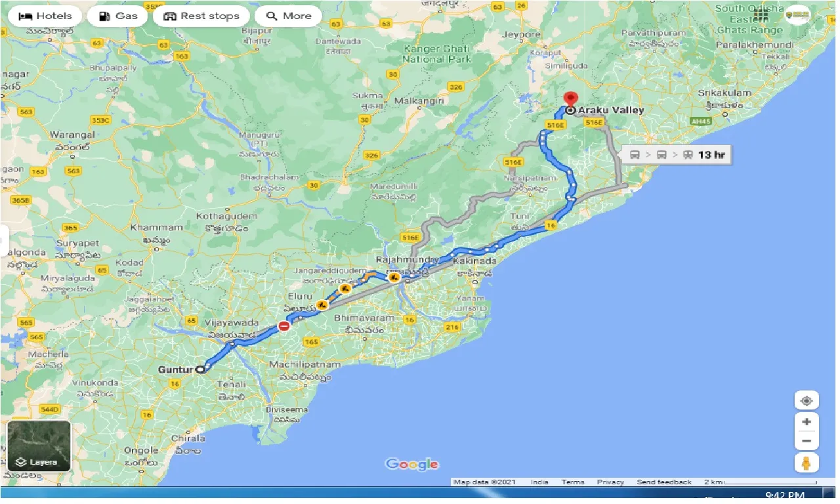Click the Malkangiri town label
The width and height of the screenshot is (840, 504).
(x=419, y=101)
